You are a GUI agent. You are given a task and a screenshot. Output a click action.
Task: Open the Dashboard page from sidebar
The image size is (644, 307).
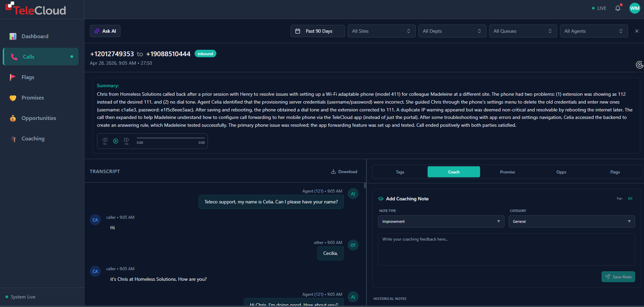coord(41,36)
